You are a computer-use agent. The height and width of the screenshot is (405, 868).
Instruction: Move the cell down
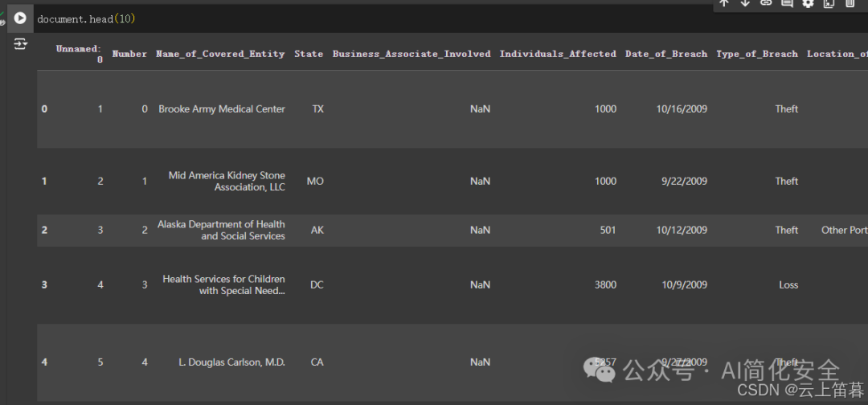pyautogui.click(x=744, y=2)
